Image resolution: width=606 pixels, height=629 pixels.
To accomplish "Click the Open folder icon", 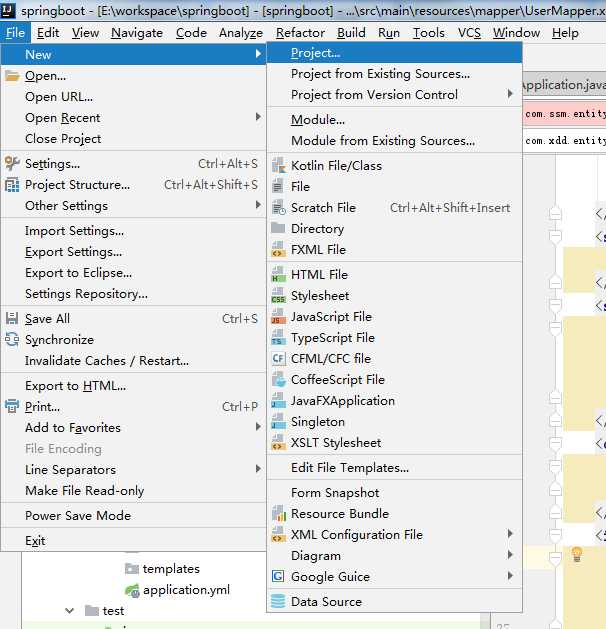I will tap(12, 76).
